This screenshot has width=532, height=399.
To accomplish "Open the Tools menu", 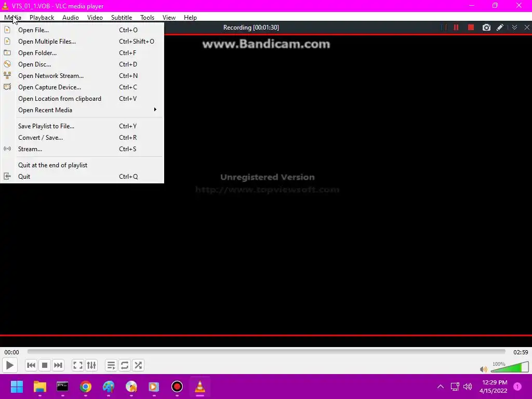I will 147,18.
